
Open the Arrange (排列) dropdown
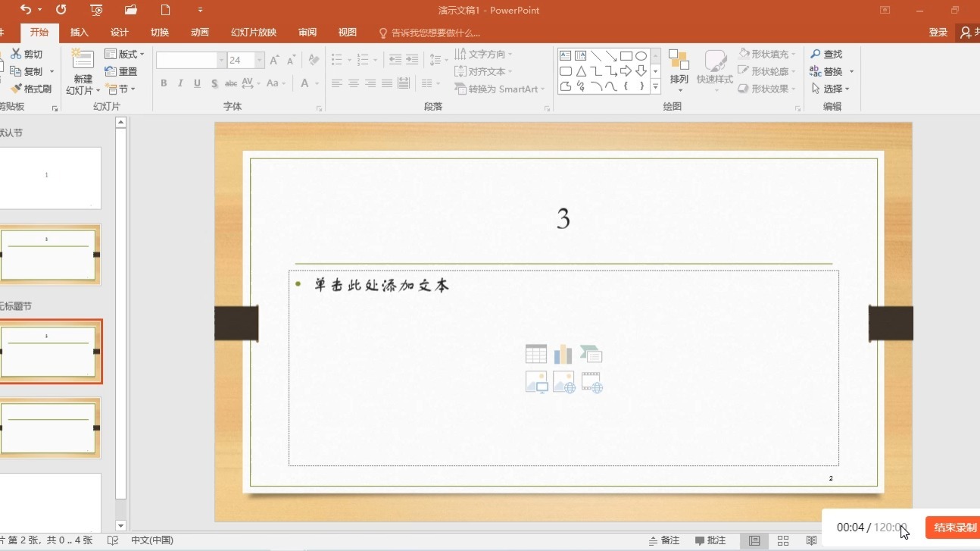tap(679, 70)
